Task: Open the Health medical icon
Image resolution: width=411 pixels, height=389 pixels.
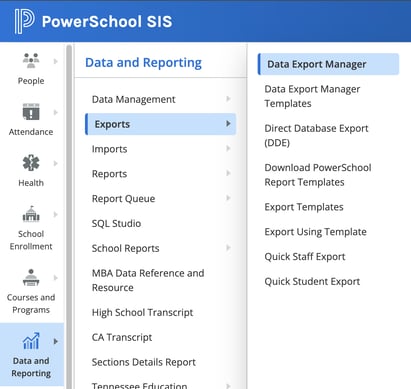Action: pos(31,163)
